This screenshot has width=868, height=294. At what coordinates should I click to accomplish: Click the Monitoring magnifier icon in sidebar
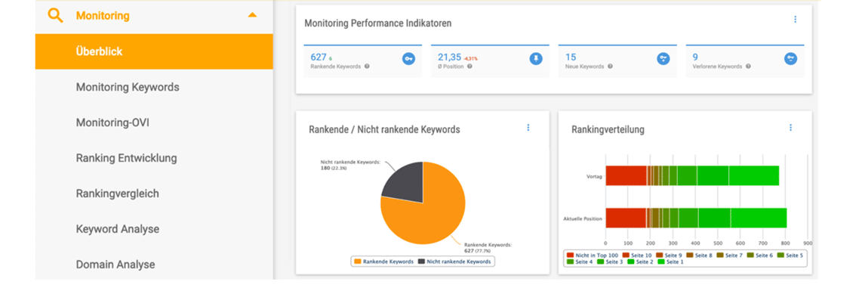(x=55, y=15)
